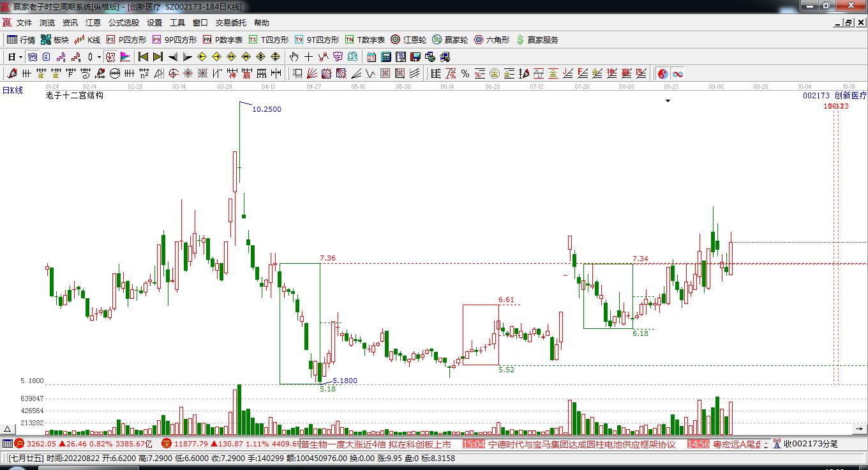
Task: Jump to last bar icon
Action: point(158,57)
